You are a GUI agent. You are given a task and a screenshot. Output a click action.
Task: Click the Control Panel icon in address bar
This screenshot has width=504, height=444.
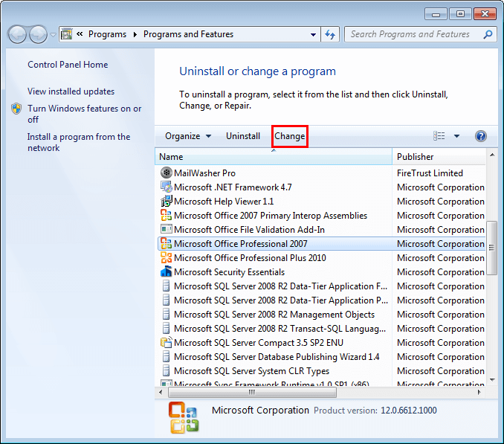pyautogui.click(x=67, y=34)
